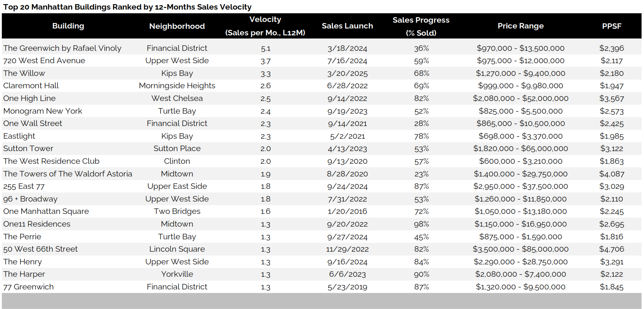The height and width of the screenshot is (309, 644).
Task: Select the Velocity column header
Action: [265, 26]
